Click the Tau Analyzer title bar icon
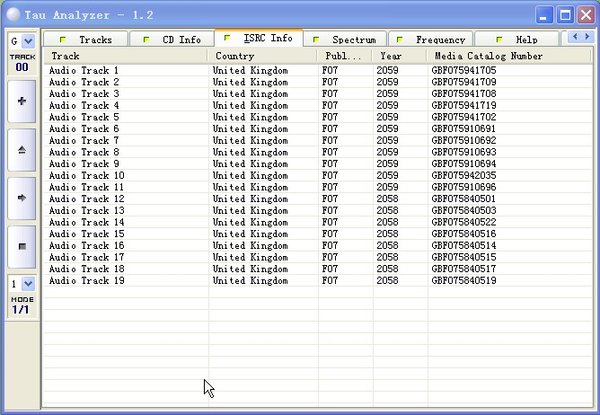 13,15
